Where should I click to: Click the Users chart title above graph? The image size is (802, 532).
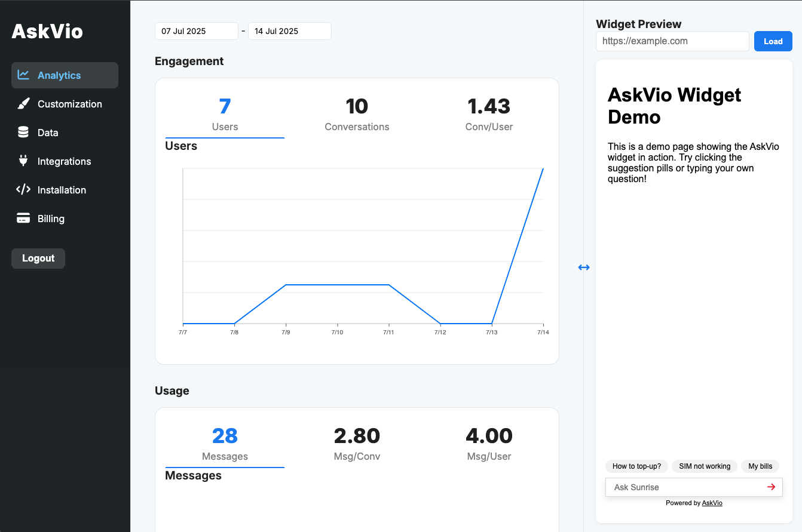click(x=181, y=146)
